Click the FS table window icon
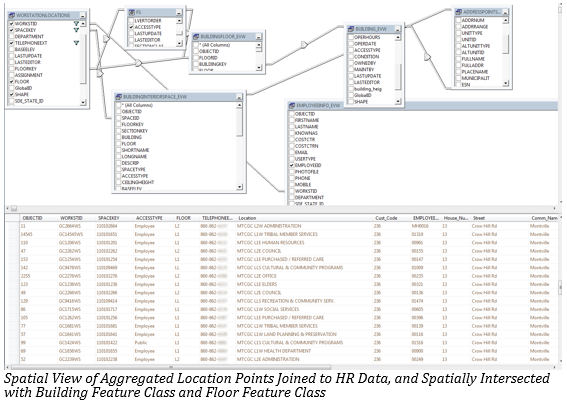This screenshot has height=404, width=567. [x=132, y=12]
